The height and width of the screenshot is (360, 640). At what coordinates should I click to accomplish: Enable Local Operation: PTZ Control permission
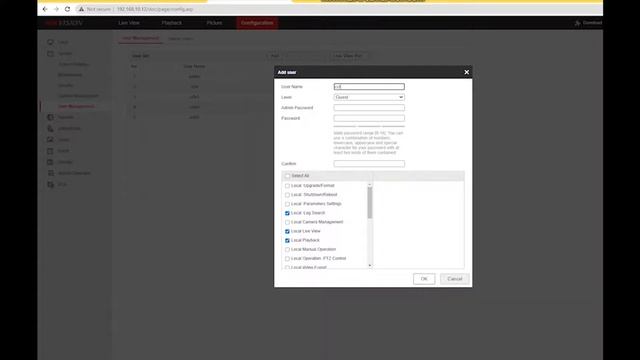click(x=287, y=259)
